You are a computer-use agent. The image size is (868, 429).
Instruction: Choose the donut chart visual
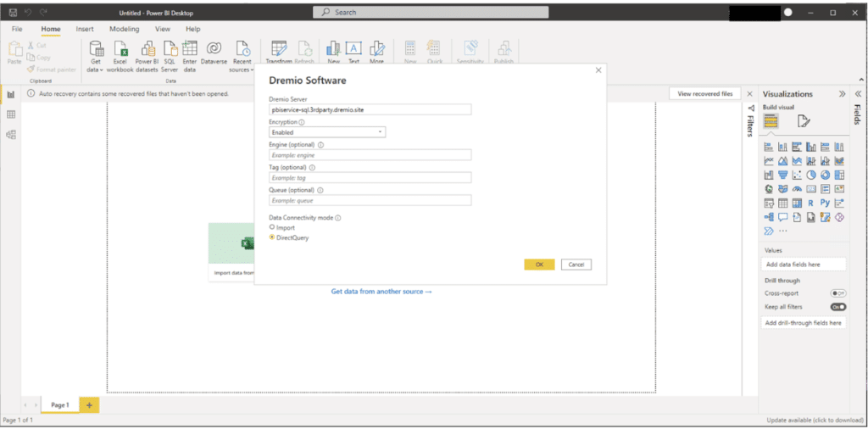coord(826,175)
